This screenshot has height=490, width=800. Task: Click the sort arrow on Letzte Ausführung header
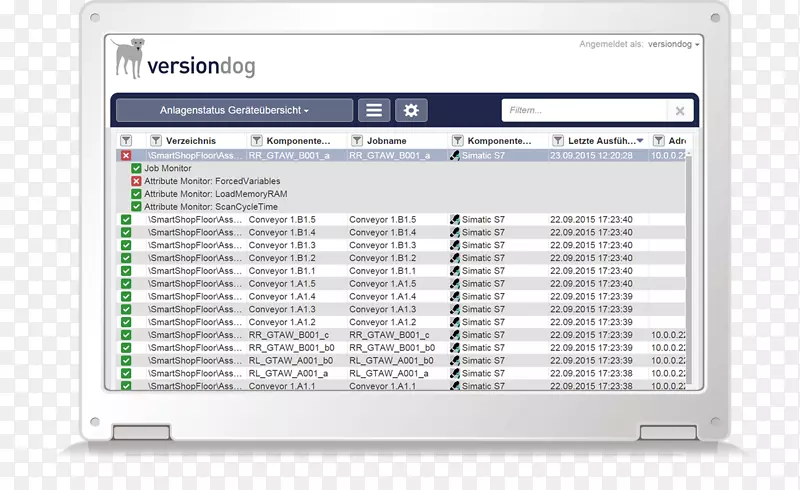click(641, 141)
